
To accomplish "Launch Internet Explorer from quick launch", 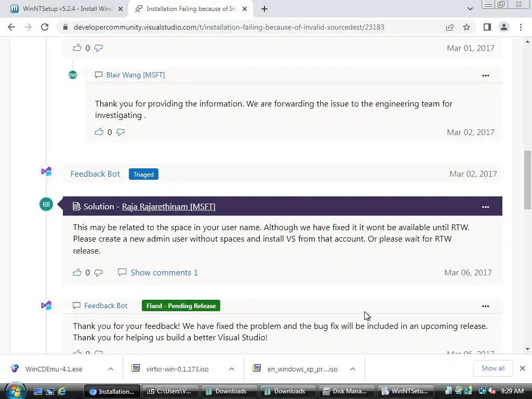I will tap(62, 392).
